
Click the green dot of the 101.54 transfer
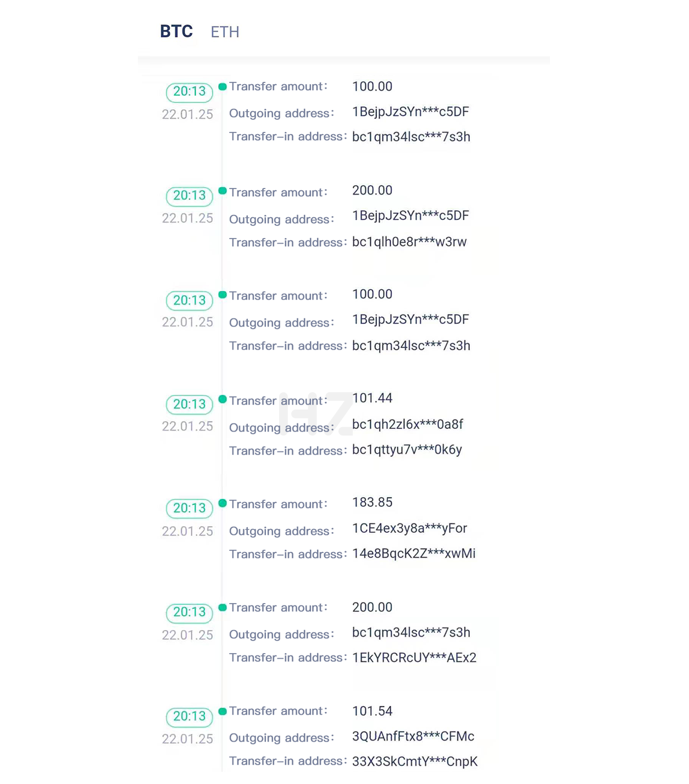click(223, 711)
